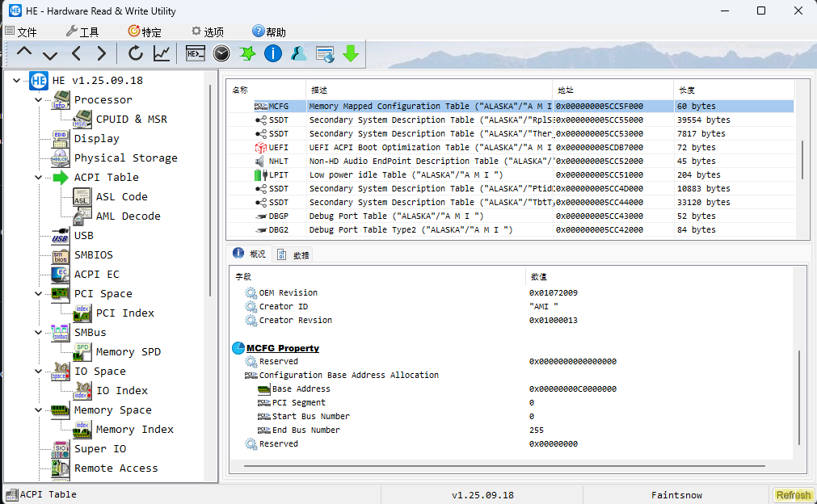This screenshot has width=817, height=504.
Task: Open PCI Index tree item
Action: [125, 313]
